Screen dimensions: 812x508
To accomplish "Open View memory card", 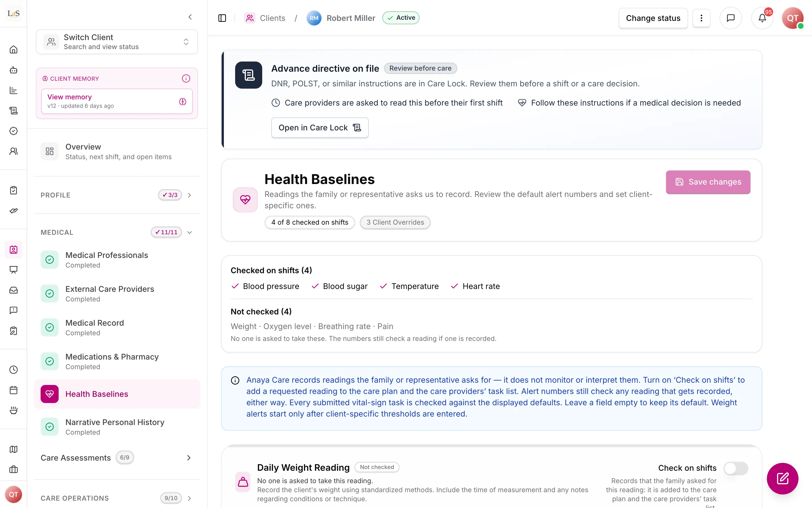I will click(117, 101).
